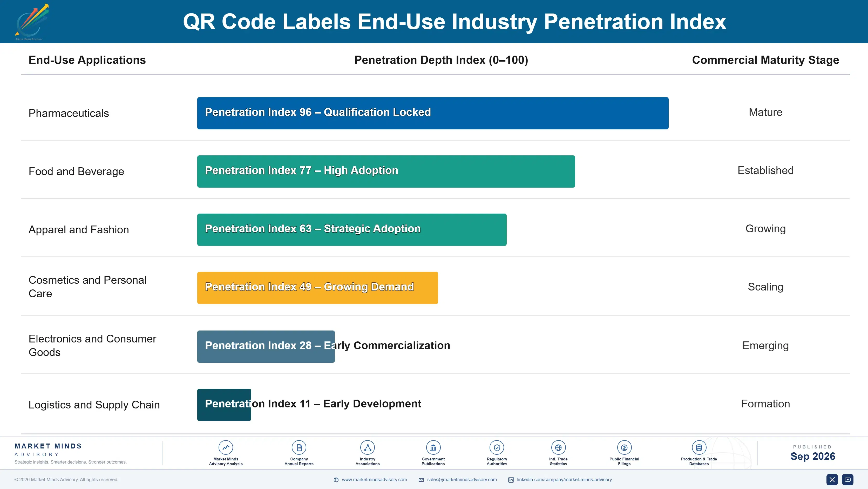Click the globe icon beside website address
This screenshot has height=489, width=868.
coord(336,480)
